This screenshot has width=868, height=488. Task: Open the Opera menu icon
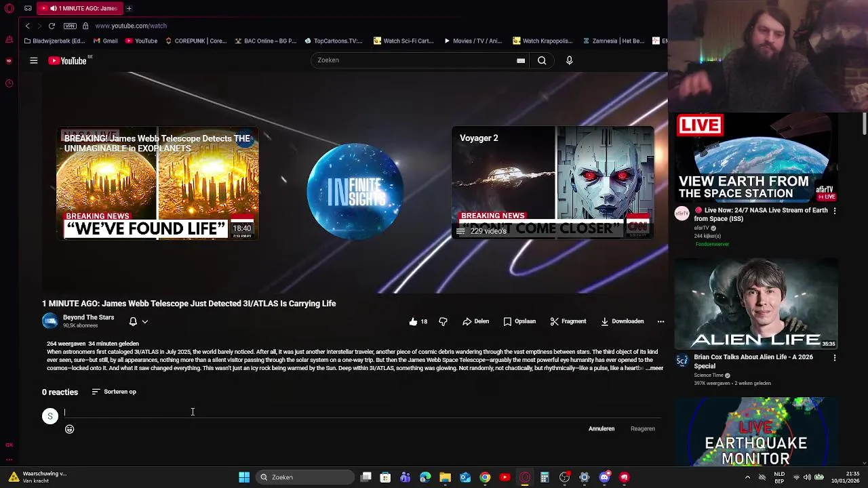[9, 8]
